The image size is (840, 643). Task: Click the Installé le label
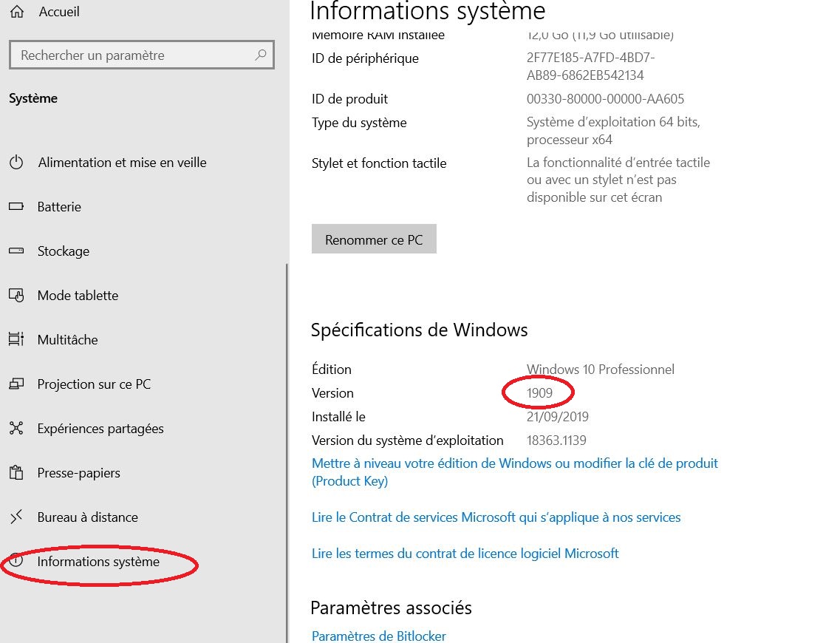click(338, 416)
